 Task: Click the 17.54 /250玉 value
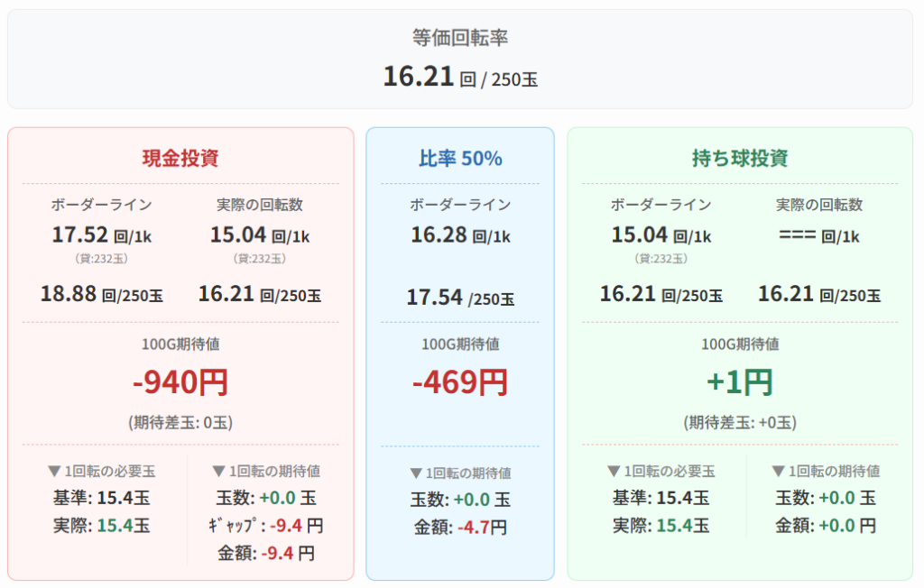(460, 298)
